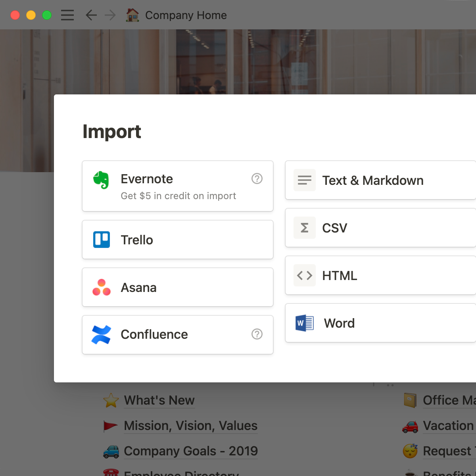Open Evernote import help question mark
This screenshot has height=476, width=476.
pos(257,179)
